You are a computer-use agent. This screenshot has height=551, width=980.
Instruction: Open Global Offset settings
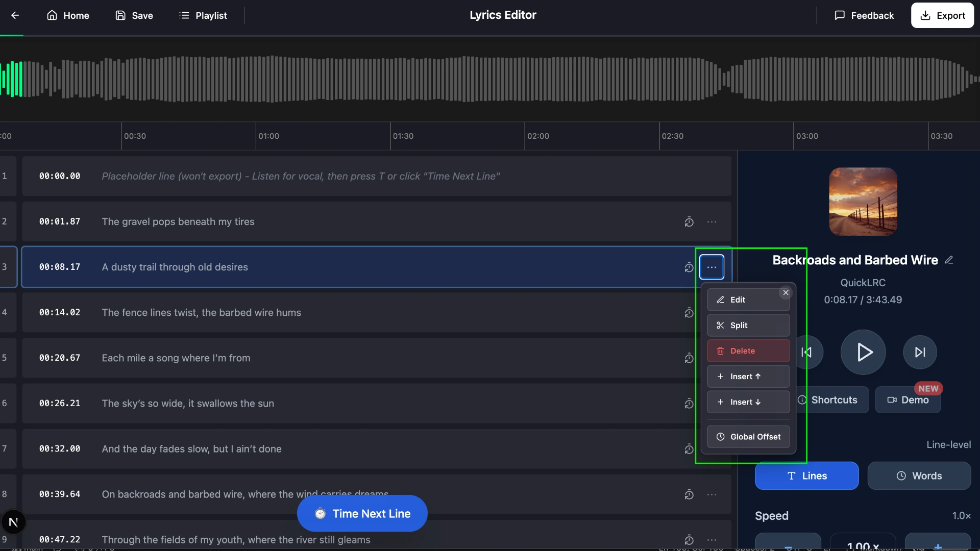coord(748,436)
